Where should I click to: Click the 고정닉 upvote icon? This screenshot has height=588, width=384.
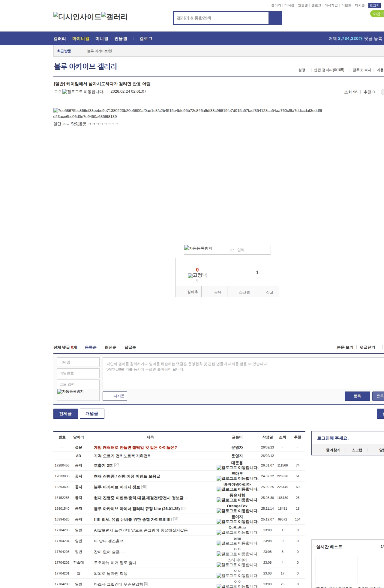[x=197, y=275]
